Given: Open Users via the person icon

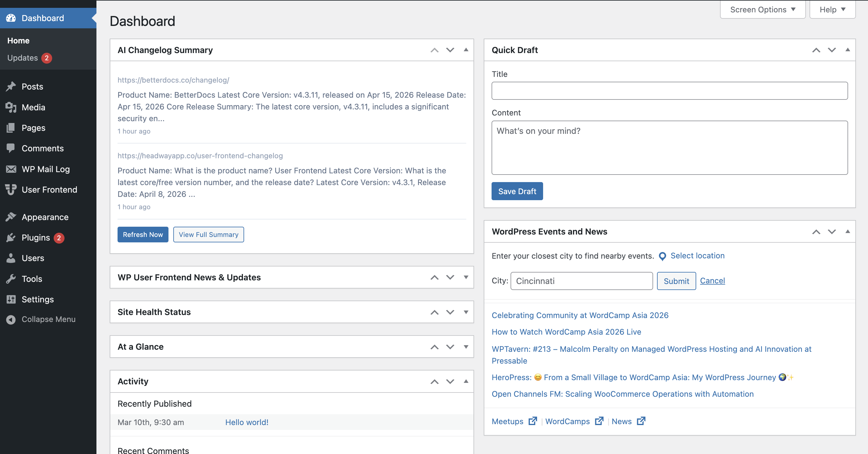Looking at the screenshot, I should point(11,258).
